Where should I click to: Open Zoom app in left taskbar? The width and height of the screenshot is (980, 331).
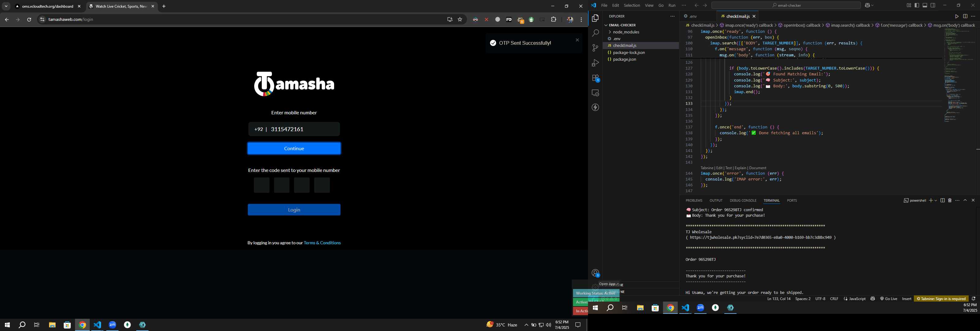tap(113, 325)
